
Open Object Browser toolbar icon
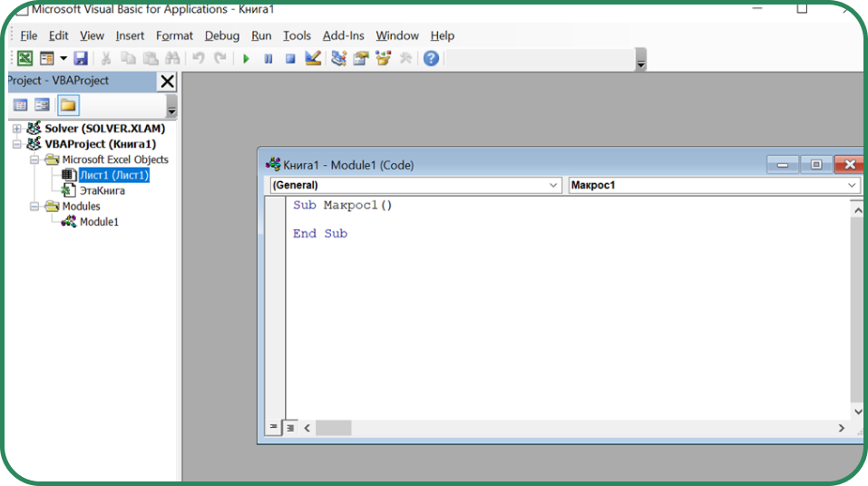pos(383,58)
